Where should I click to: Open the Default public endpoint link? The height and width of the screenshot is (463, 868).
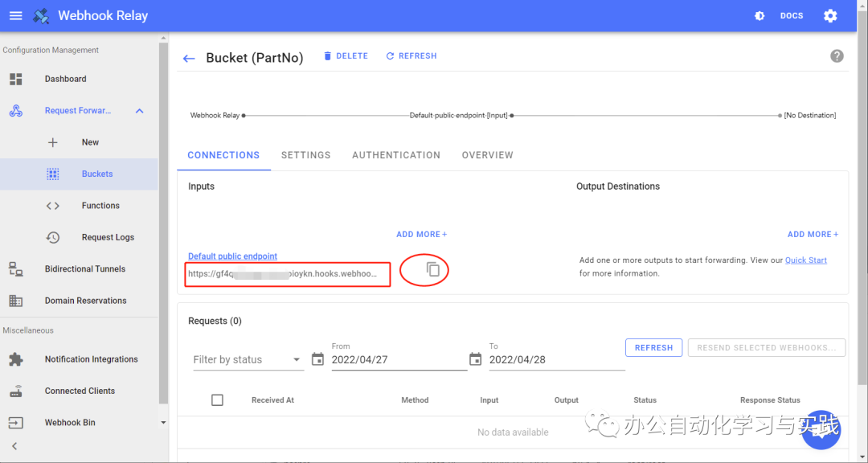pos(232,256)
